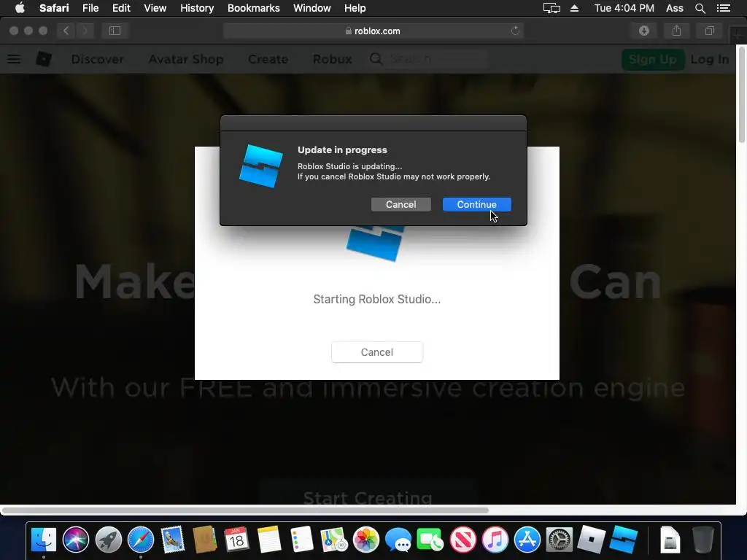Open Roblox player from the Dock
This screenshot has height=560, width=747.
click(x=591, y=540)
